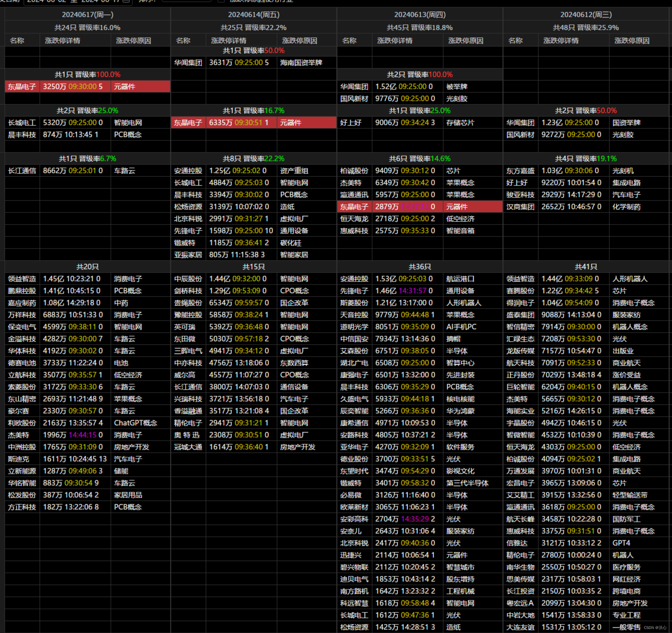Select the 20240617(周一) date column header
Viewport: 672px width, 633px height.
(87, 15)
